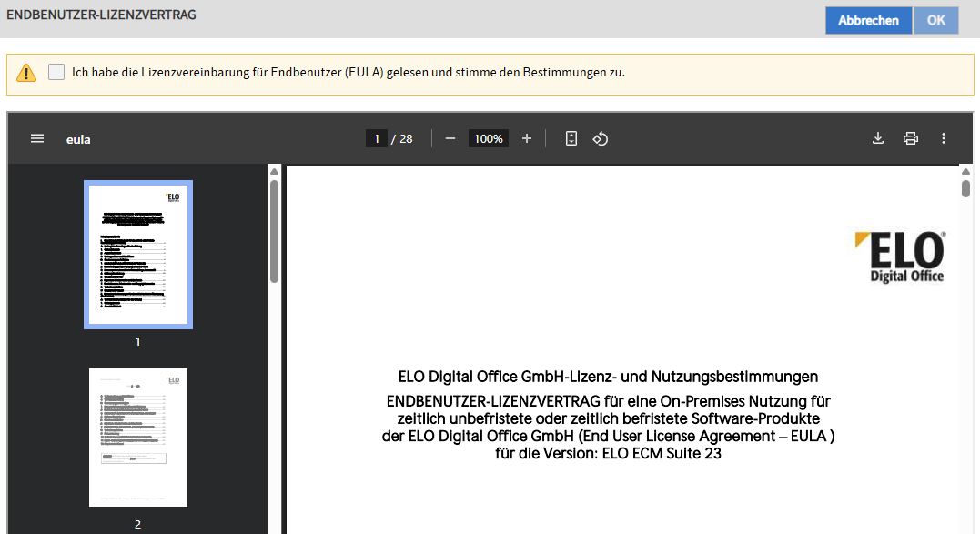The image size is (980, 534).
Task: Click the thumbnail panel scrollbar handle
Action: 275,231
